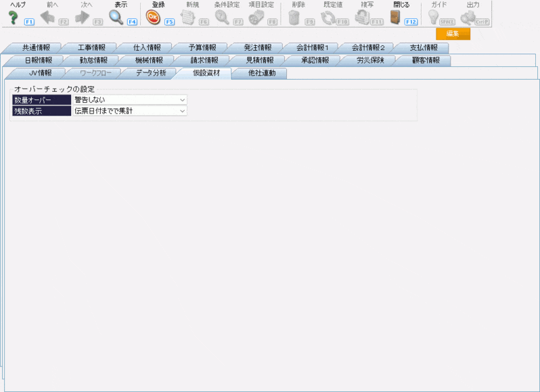Open the 労災保険 tab

(370, 61)
